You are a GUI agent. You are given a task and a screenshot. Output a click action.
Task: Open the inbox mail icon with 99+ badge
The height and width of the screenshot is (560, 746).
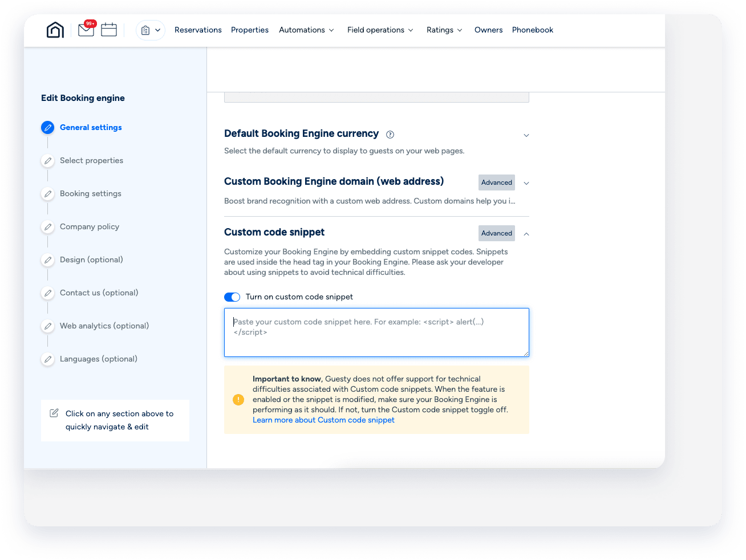(87, 29)
